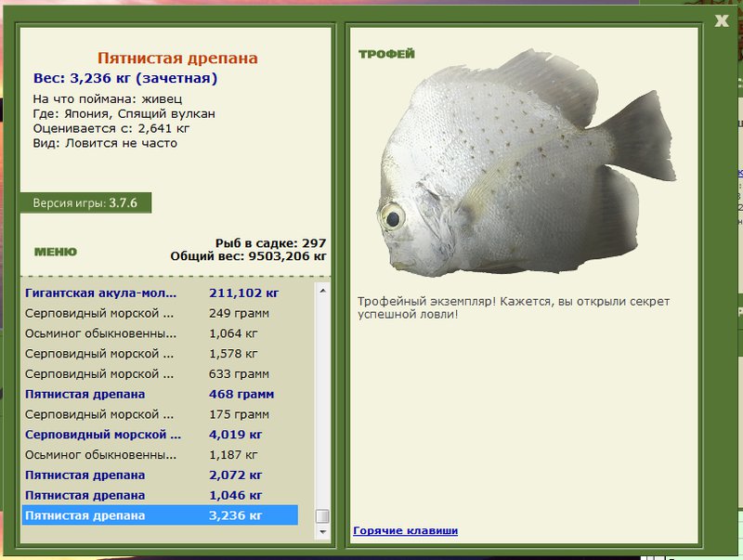Click Где: Япония, Спящий вулкан line
The height and width of the screenshot is (560, 743).
tap(124, 114)
